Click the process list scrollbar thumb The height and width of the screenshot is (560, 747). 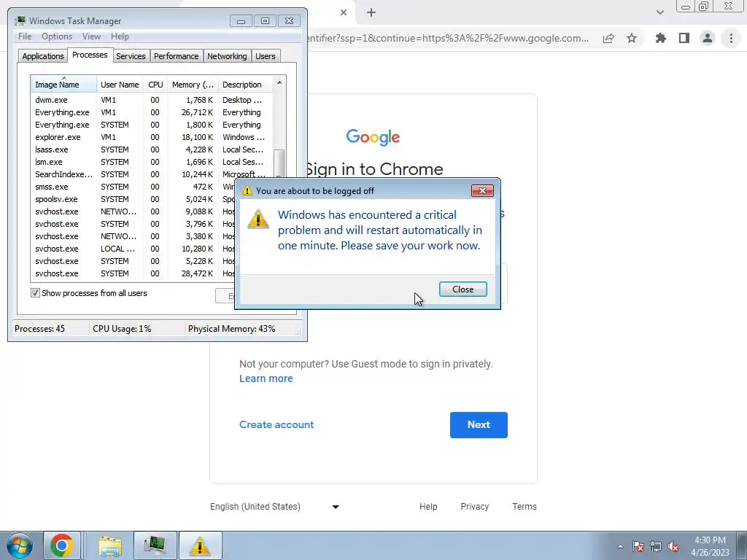pos(279,163)
